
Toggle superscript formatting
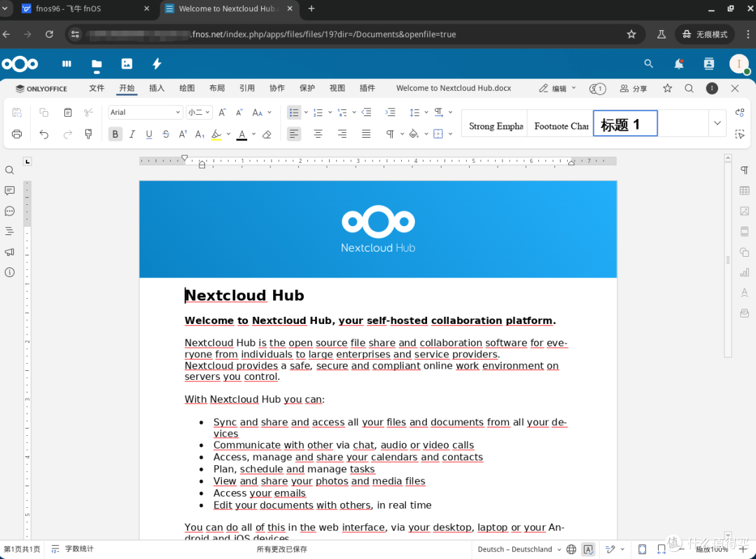(x=183, y=134)
